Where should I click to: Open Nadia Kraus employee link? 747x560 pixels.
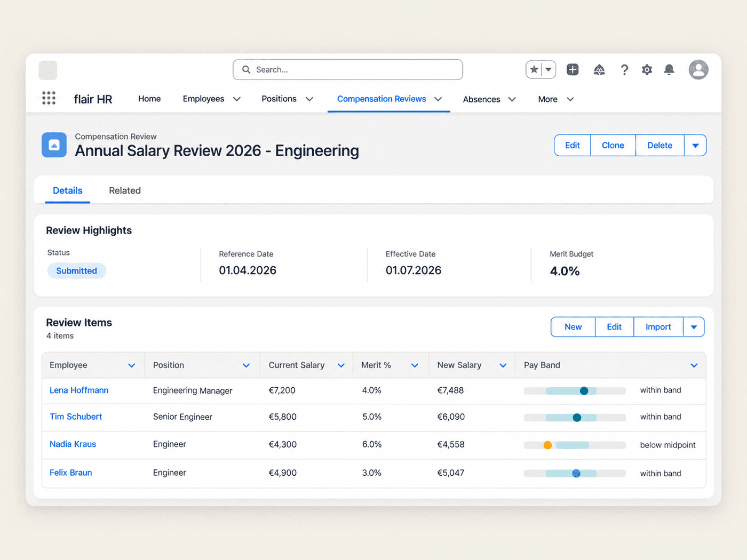tap(73, 444)
